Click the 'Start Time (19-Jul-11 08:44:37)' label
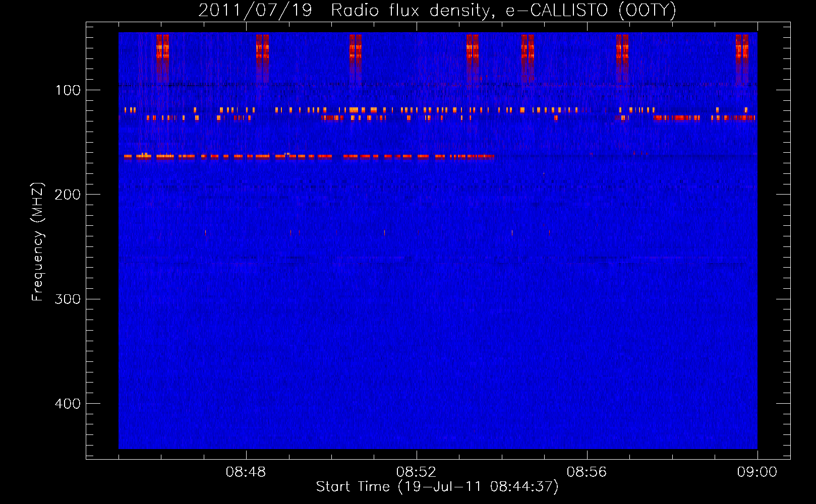Viewport: 816px width, 504px height. pos(437,487)
